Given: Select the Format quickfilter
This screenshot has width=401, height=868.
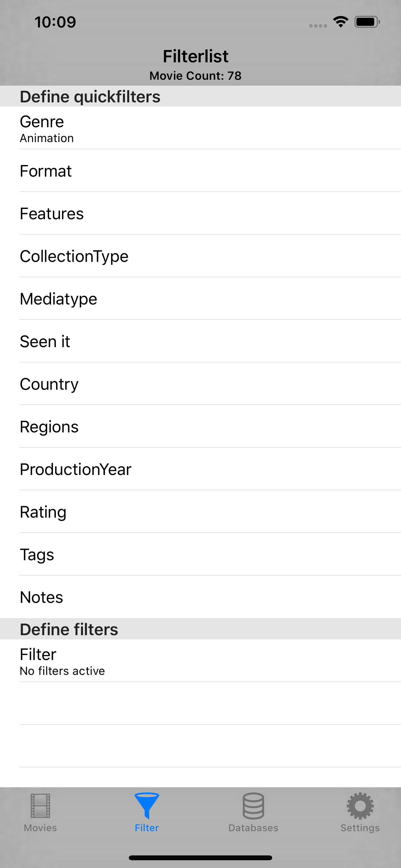Looking at the screenshot, I should pyautogui.click(x=200, y=171).
